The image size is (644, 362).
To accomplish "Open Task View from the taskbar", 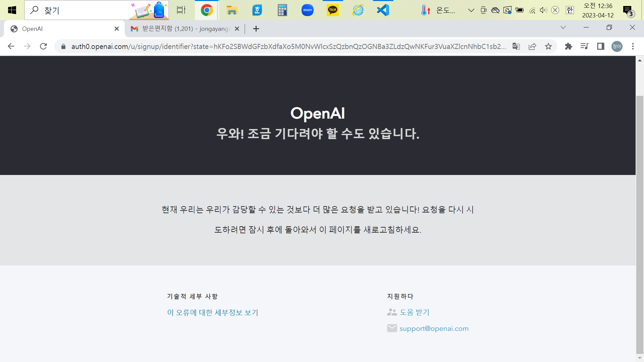I will point(181,10).
